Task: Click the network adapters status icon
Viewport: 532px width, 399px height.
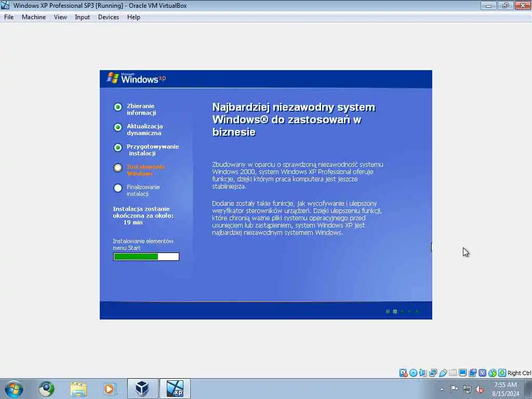Action: coord(433,373)
